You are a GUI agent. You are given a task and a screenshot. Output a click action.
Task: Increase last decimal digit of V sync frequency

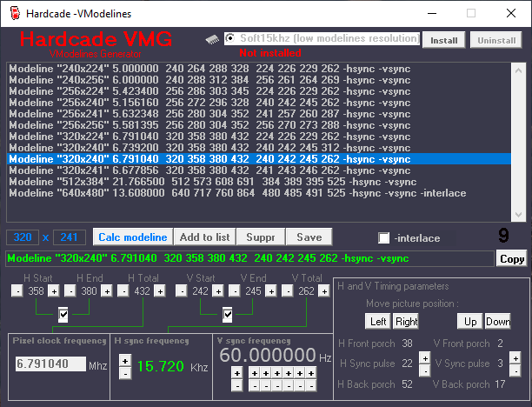coord(311,373)
